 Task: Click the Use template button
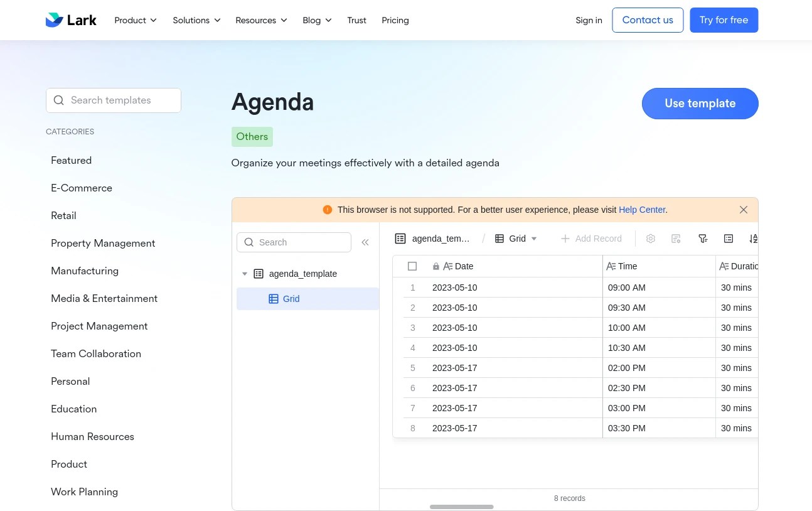700,104
